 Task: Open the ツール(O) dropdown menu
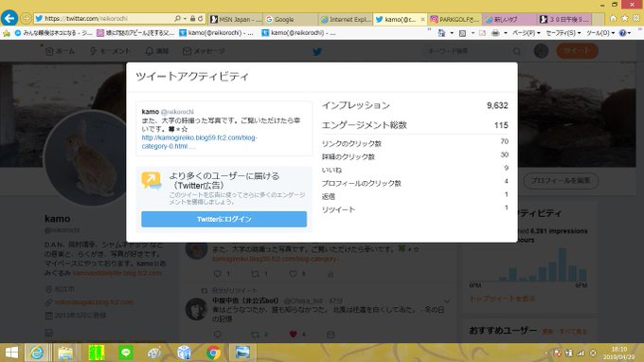(599, 33)
